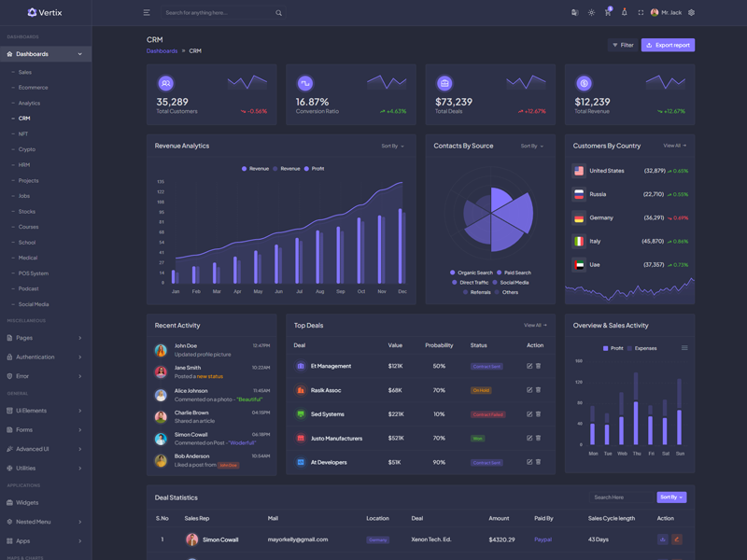Open Sort By dropdown in Revenue Analytics
This screenshot has width=747, height=560.
click(392, 146)
